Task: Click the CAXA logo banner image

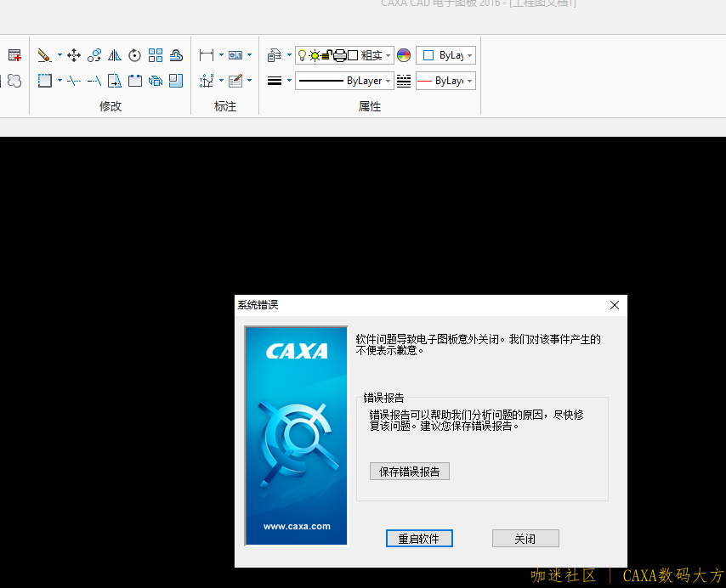Action: click(297, 436)
